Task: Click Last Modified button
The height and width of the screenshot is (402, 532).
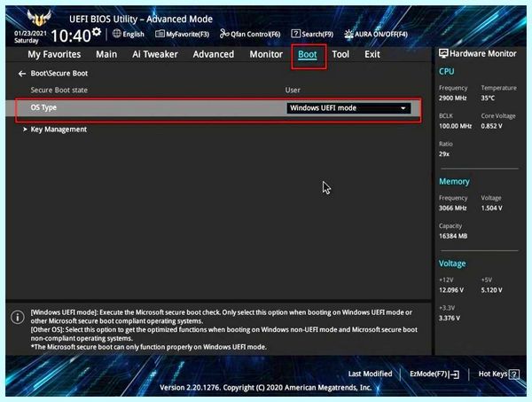Action: point(370,374)
